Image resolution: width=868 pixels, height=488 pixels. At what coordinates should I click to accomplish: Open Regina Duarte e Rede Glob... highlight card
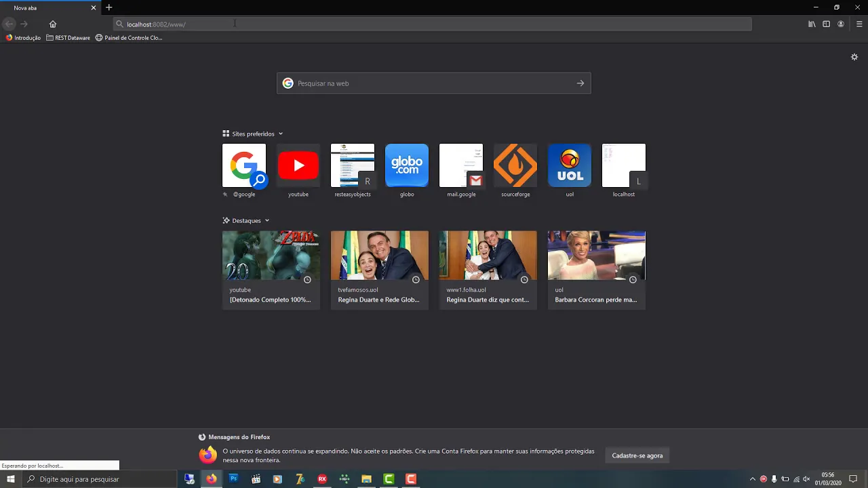tap(380, 270)
